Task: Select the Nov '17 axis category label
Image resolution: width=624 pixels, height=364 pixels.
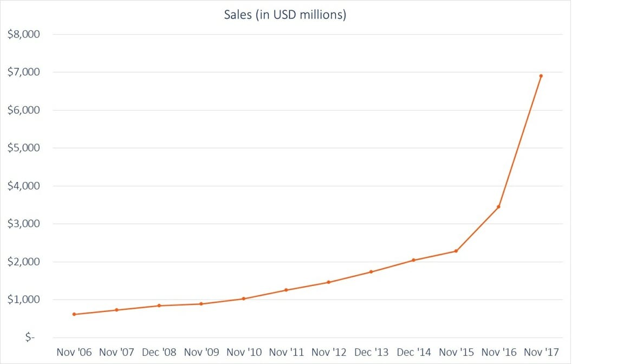Action: pos(541,352)
